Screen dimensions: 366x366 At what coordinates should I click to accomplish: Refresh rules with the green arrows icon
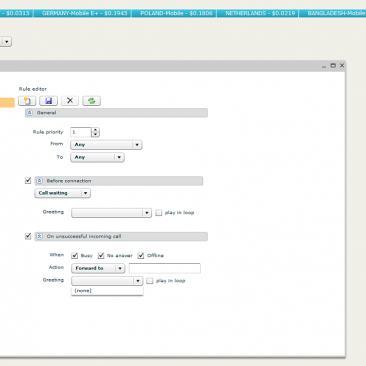coord(92,101)
